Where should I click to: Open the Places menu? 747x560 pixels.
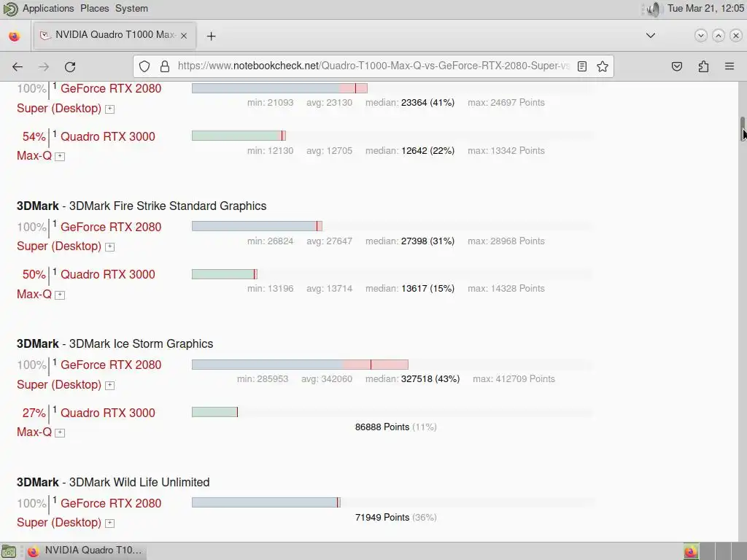coord(94,8)
